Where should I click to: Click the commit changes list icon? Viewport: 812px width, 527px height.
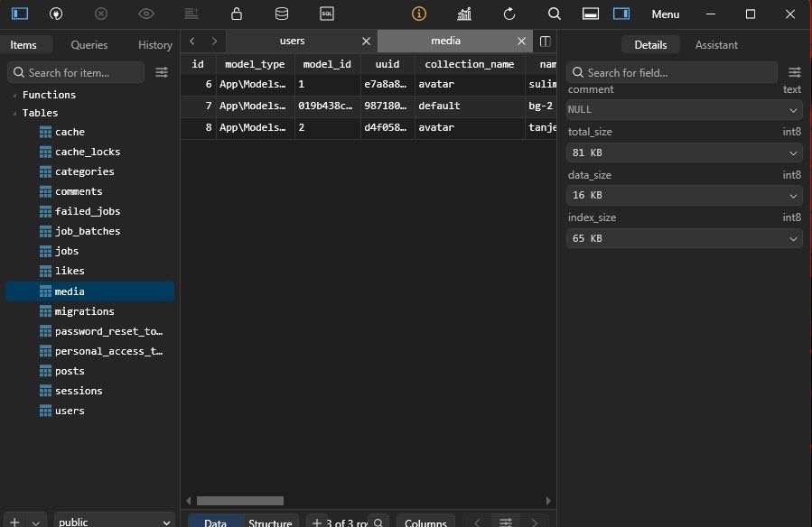click(191, 14)
